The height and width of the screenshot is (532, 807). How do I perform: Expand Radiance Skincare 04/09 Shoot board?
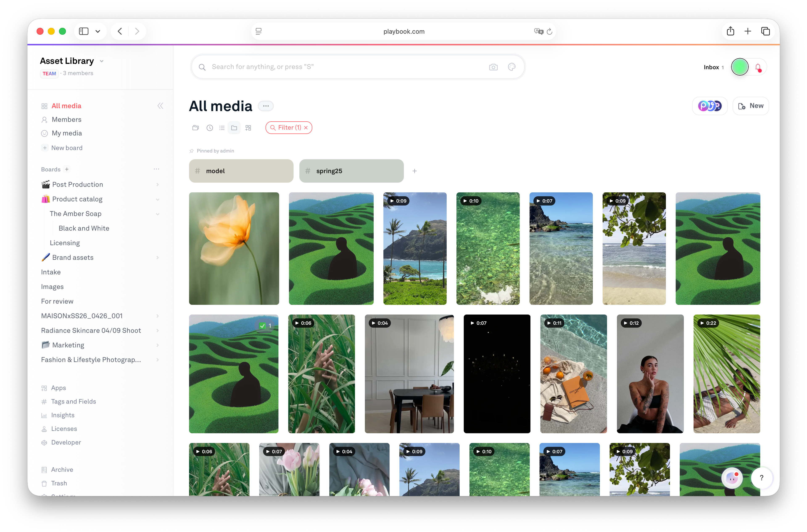(x=158, y=330)
